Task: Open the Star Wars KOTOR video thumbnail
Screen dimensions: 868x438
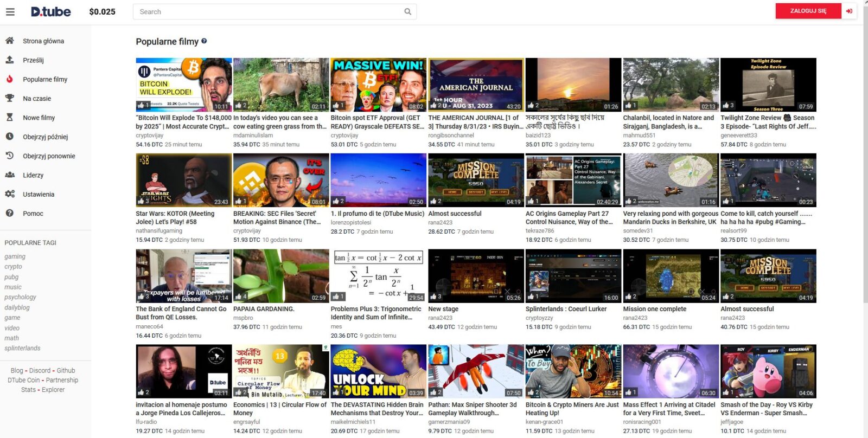Action: tap(184, 180)
